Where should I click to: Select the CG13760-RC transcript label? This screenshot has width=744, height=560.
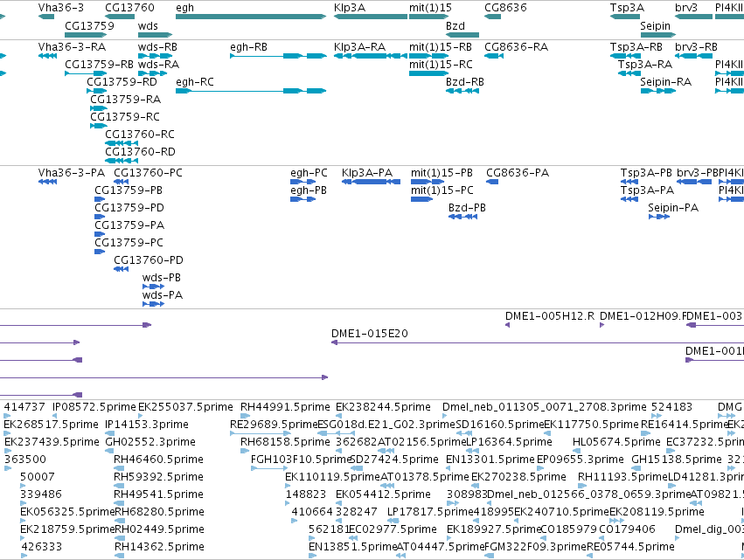point(140,135)
